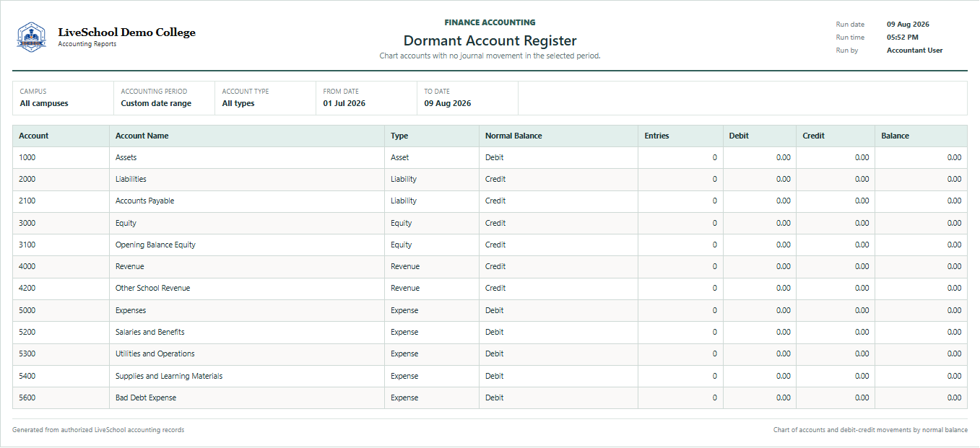980x448 pixels.
Task: Click the Debit amount in the Revenue row
Action: tap(783, 266)
